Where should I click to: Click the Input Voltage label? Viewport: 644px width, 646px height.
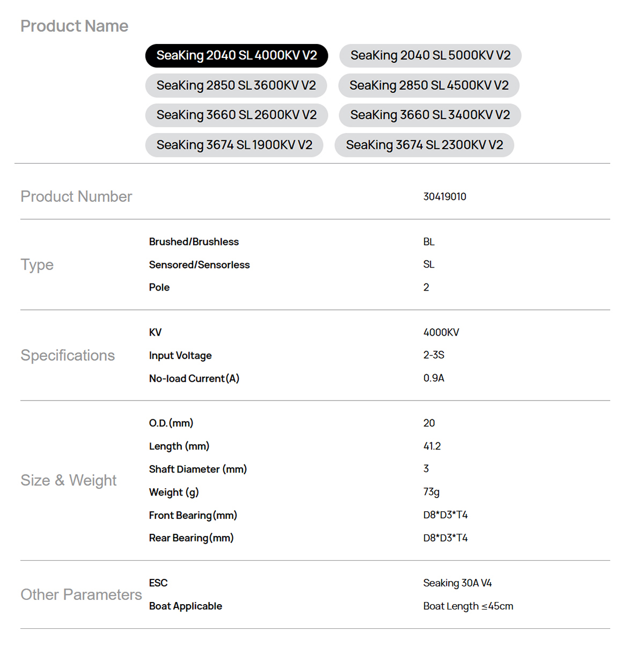tap(180, 355)
